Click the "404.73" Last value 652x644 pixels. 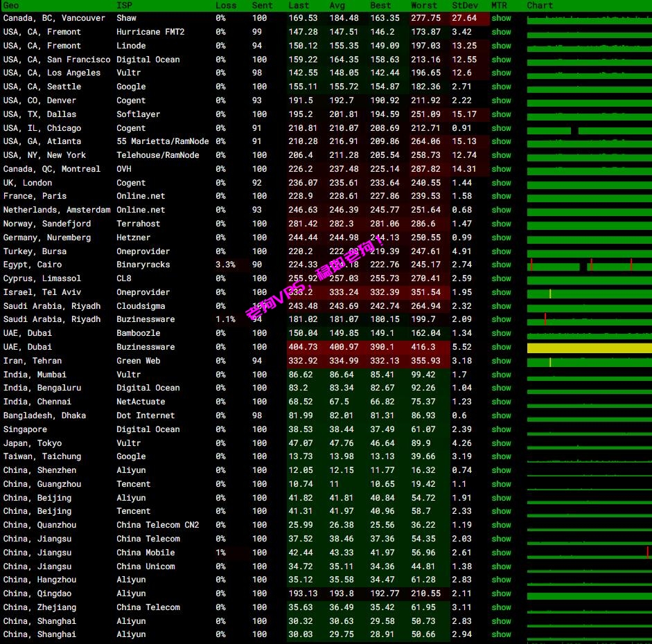click(303, 347)
